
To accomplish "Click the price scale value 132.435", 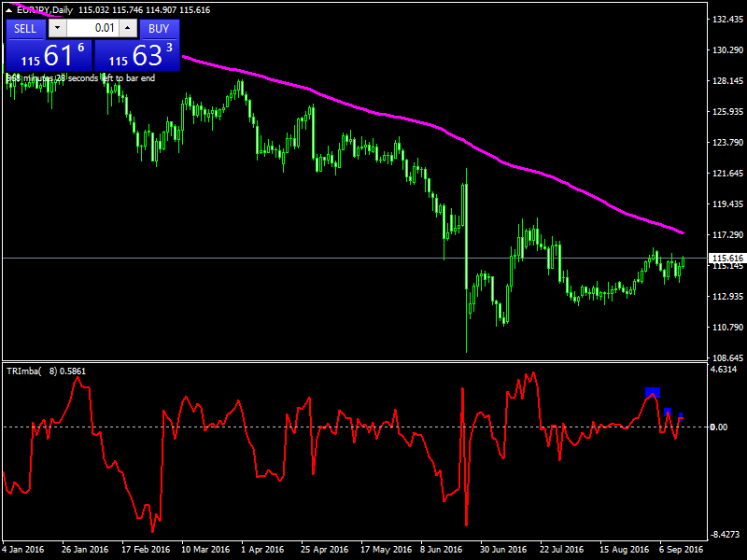I will pos(727,20).
